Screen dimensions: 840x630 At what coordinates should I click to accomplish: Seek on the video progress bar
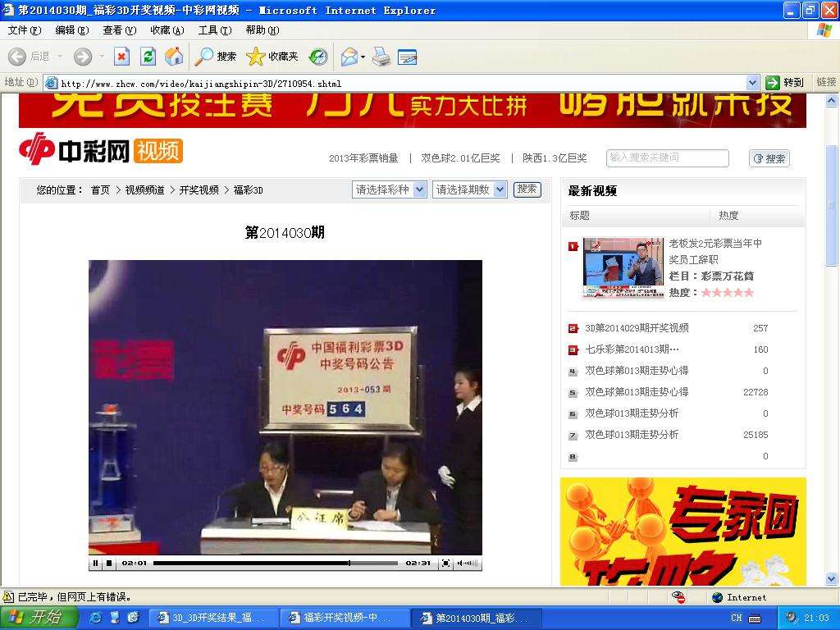pyautogui.click(x=276, y=563)
